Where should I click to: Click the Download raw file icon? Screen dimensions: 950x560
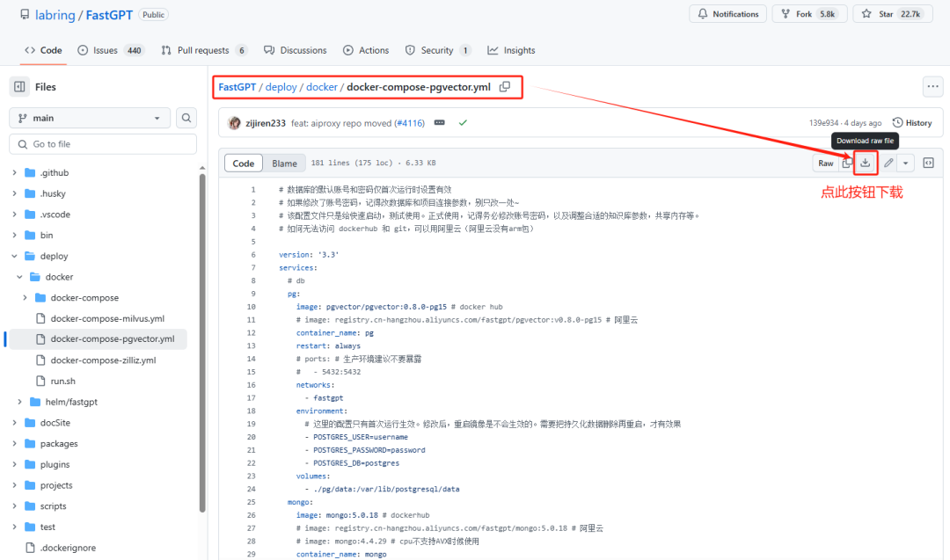coord(866,163)
